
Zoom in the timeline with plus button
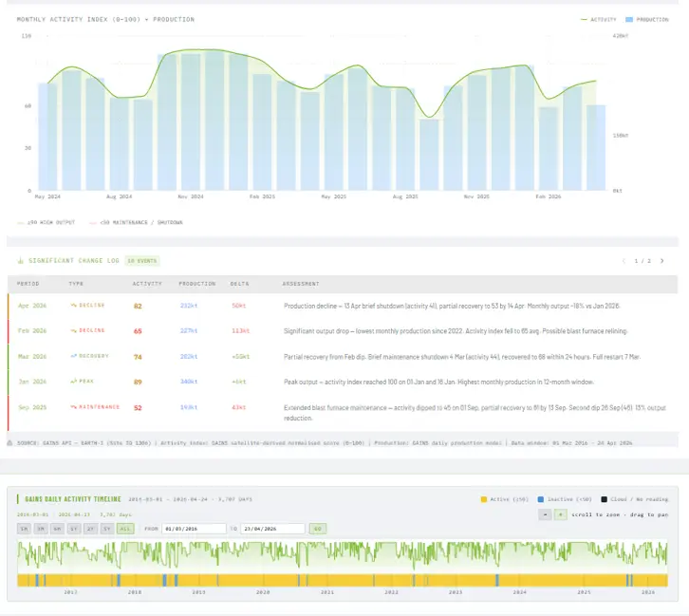560,514
